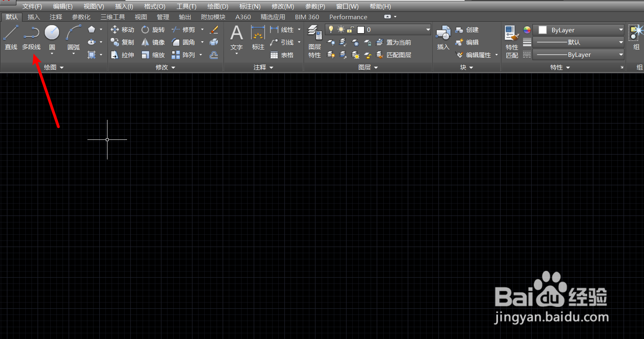Open 编辑属性 dropdown arrow
The width and height of the screenshot is (644, 339).
(x=496, y=55)
